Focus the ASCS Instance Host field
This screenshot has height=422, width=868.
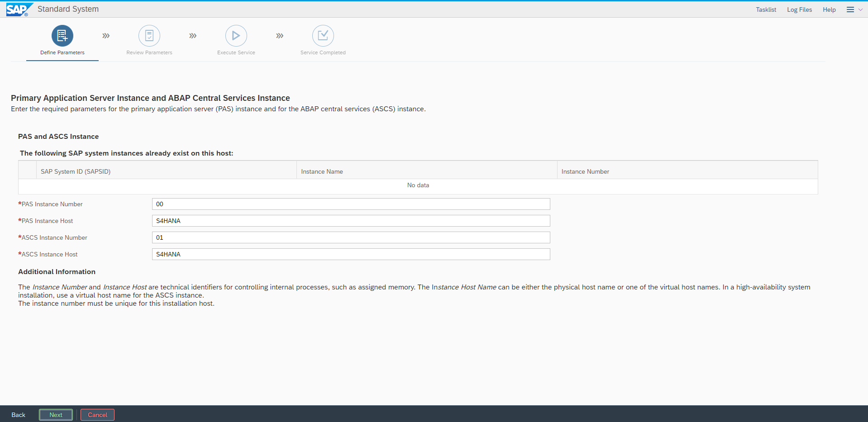click(351, 254)
